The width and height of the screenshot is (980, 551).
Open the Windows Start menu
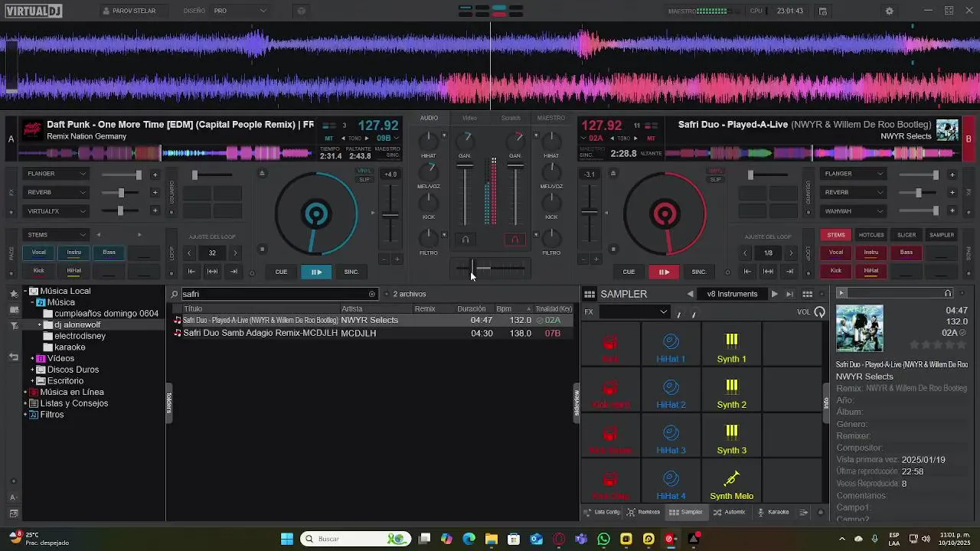pyautogui.click(x=287, y=539)
